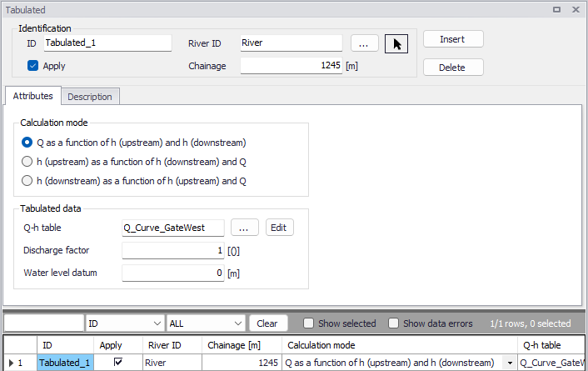Screen dimensions: 588x371
Task: Enable the Show data errors checkbox
Action: pyautogui.click(x=393, y=323)
